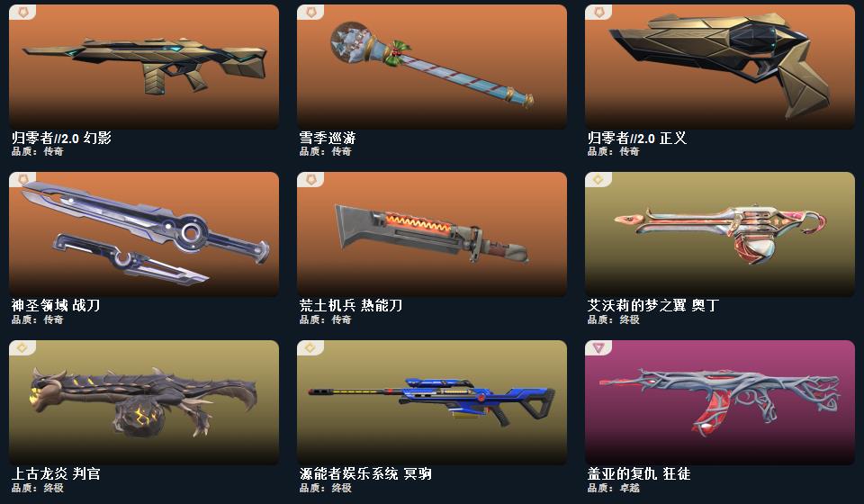Click the 源能者娱乐系统 冥驹 title text

[x=365, y=473]
